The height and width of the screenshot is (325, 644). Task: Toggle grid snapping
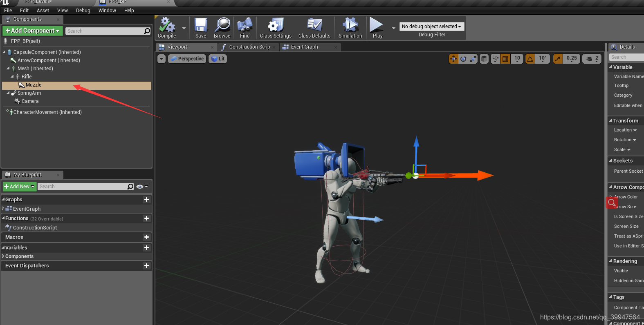(505, 59)
